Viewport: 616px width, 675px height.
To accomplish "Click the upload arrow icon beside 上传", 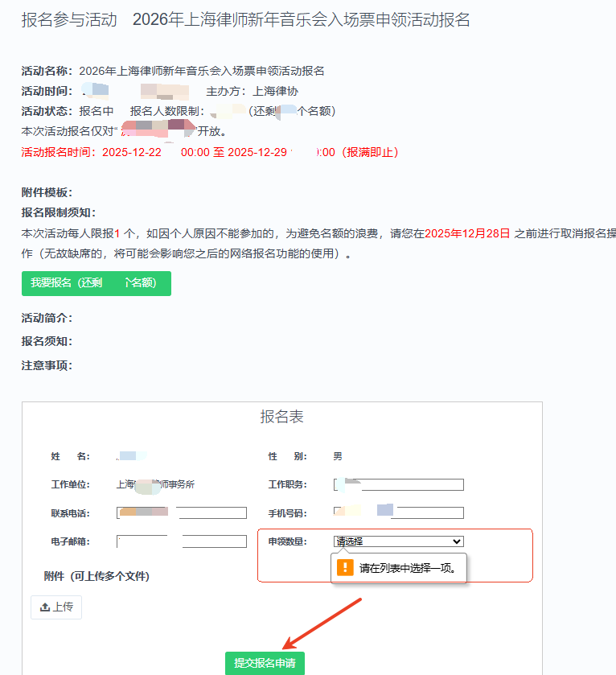I will click(x=44, y=607).
